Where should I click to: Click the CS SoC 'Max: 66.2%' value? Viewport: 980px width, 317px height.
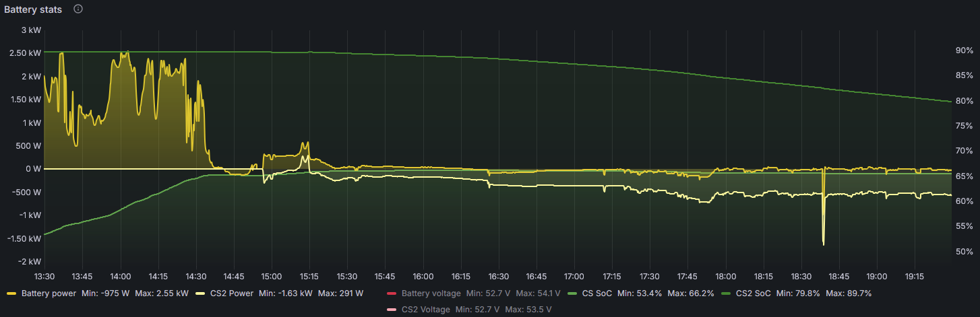pos(691,293)
